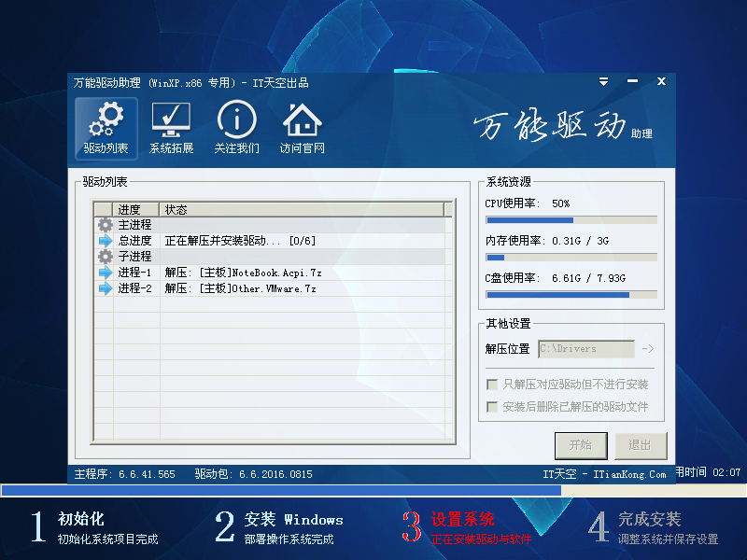Click the IT天空 - ITianKong.Com link

pos(604,474)
